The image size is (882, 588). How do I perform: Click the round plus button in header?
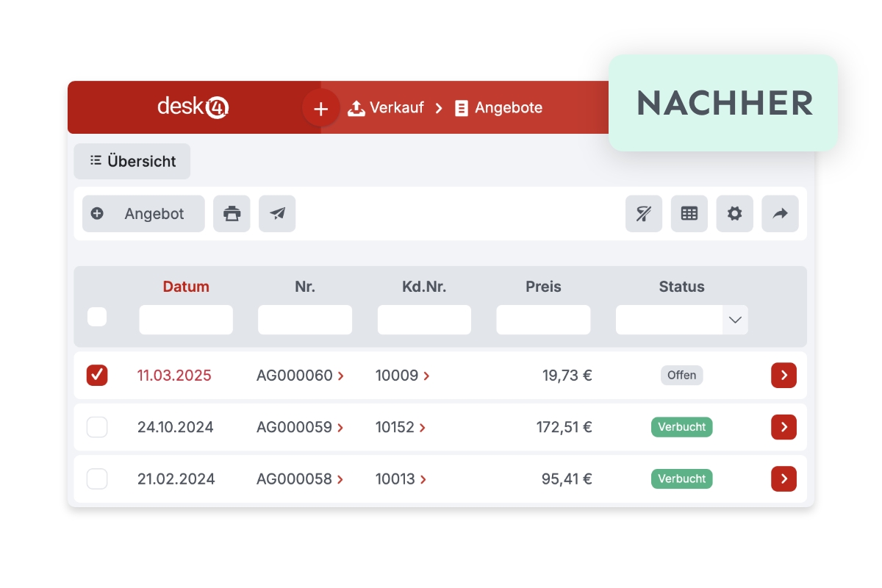click(320, 108)
